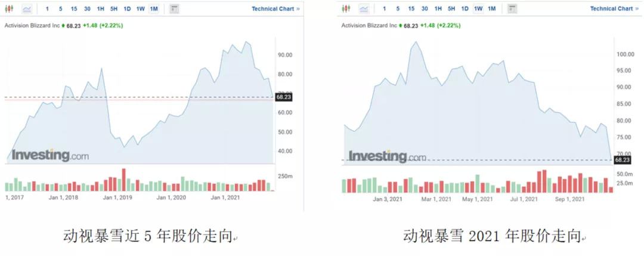Select 30 minute interval on right chart
644x256 pixels.
coord(425,9)
